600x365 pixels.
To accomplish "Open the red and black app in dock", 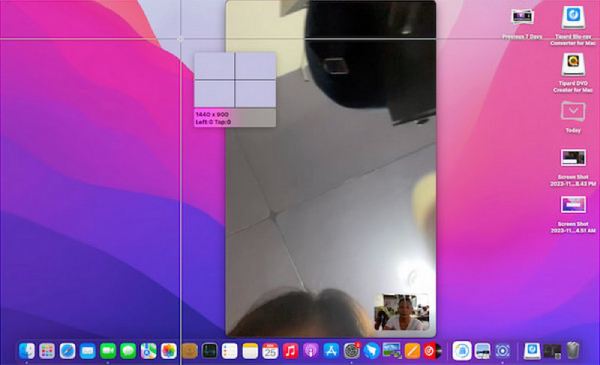I will point(432,351).
